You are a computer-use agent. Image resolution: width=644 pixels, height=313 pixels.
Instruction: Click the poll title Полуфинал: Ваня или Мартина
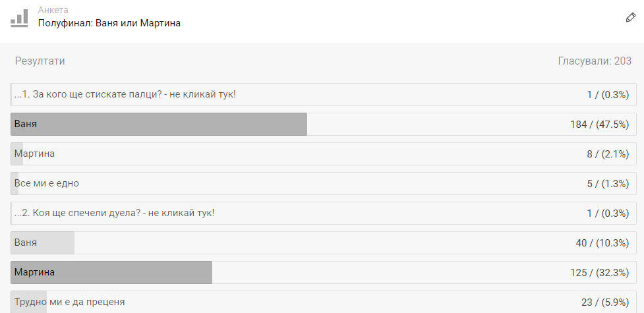[x=109, y=23]
